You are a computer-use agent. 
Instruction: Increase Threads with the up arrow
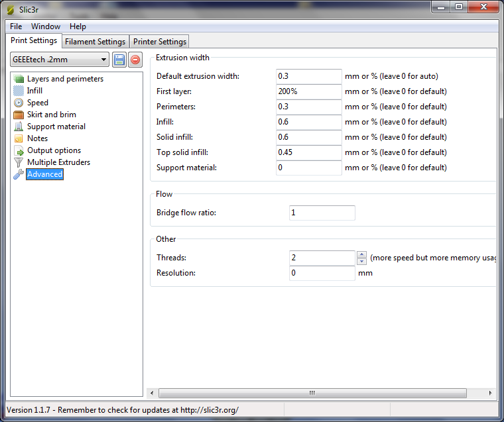361,254
